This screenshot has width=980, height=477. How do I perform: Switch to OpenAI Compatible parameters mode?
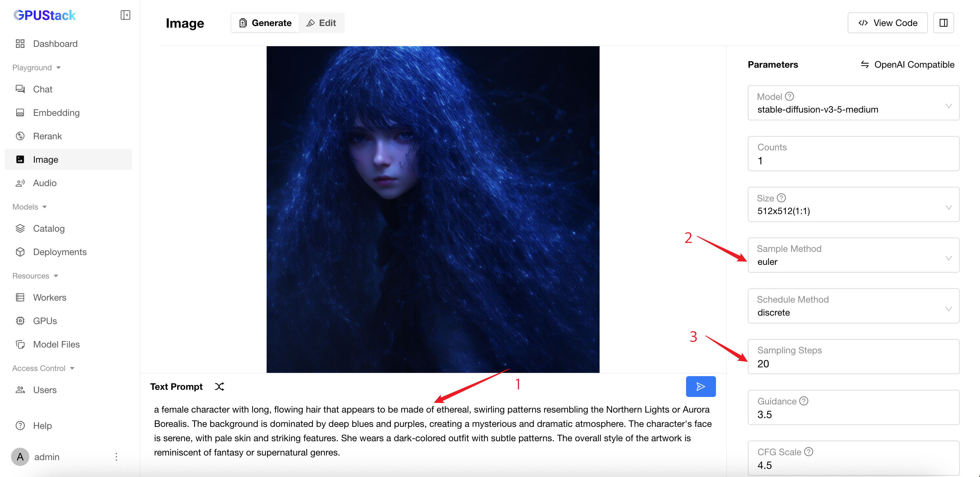coord(907,64)
